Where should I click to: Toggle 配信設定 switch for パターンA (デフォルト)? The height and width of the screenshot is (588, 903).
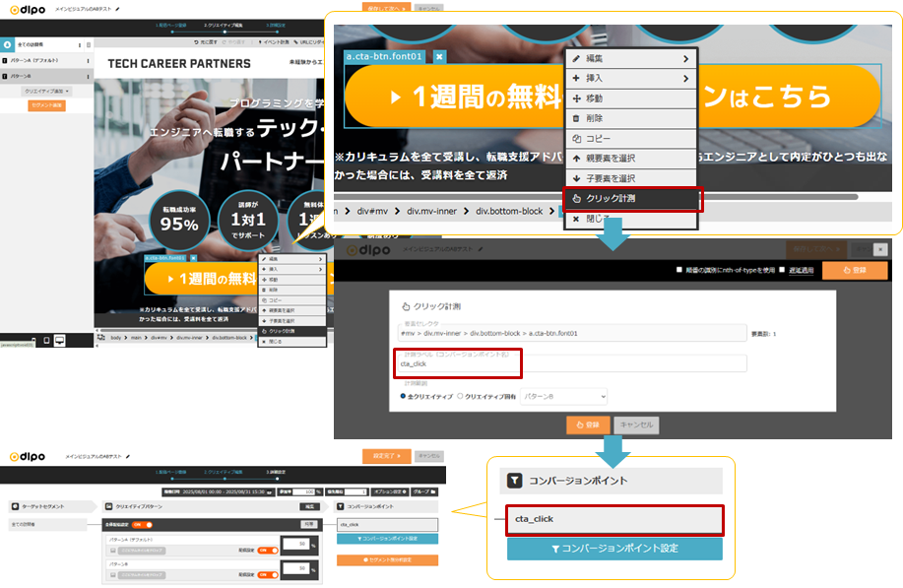pos(268,551)
